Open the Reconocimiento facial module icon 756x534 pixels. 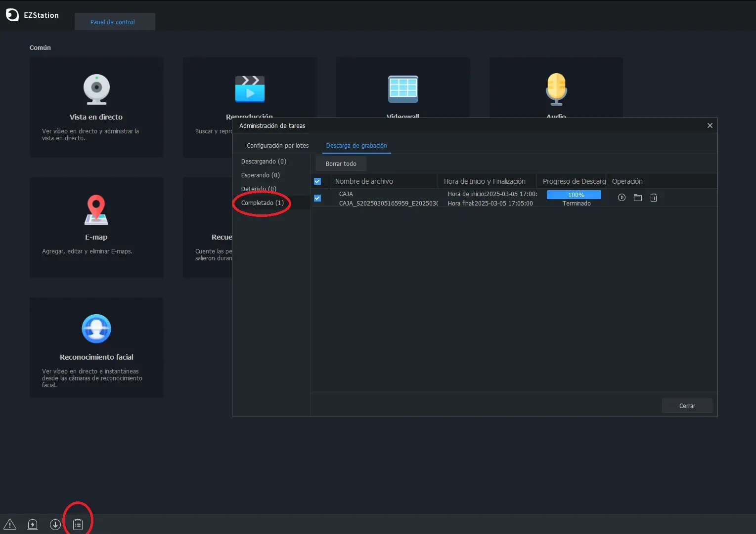click(96, 329)
